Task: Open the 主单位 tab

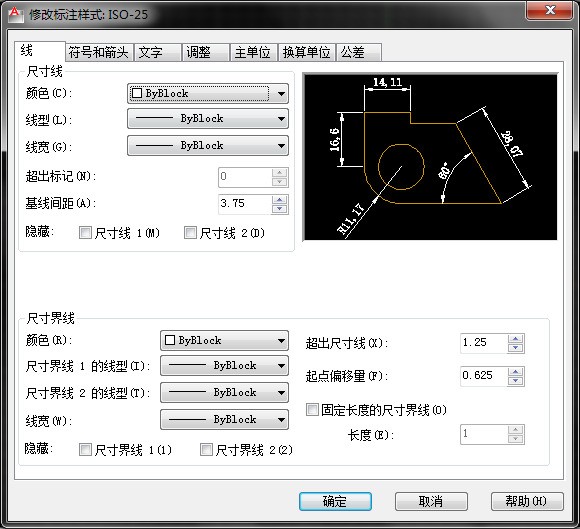Action: 253,52
